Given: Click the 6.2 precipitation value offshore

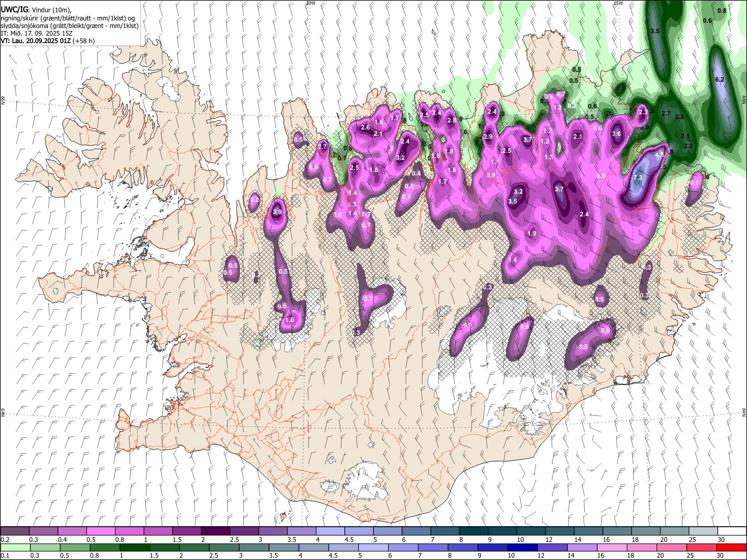Looking at the screenshot, I should (720, 79).
